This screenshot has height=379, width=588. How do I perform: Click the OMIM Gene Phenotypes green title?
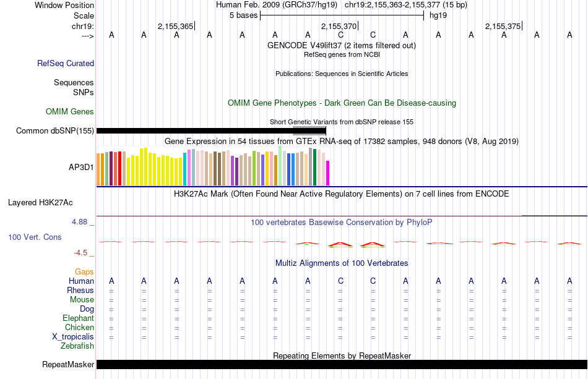coord(342,103)
